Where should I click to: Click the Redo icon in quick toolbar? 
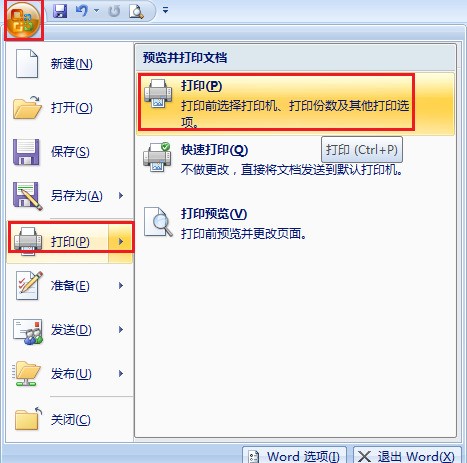pos(114,11)
